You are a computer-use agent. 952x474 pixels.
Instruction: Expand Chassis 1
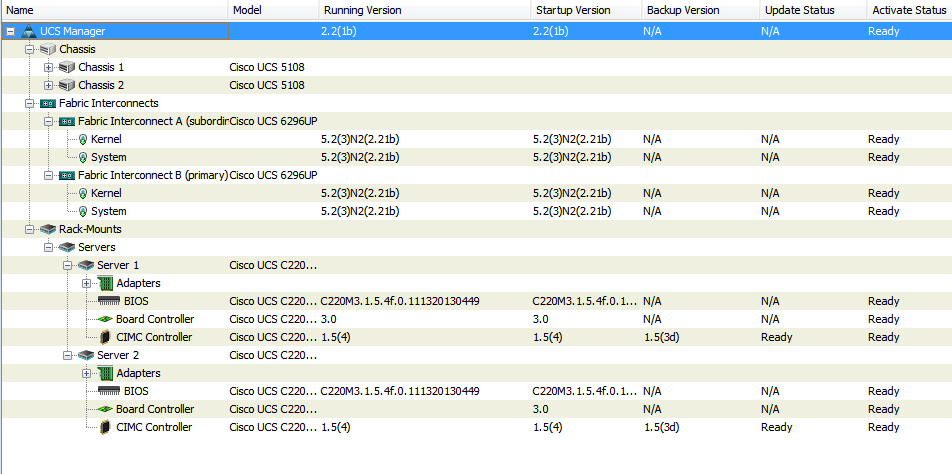pyautogui.click(x=49, y=67)
